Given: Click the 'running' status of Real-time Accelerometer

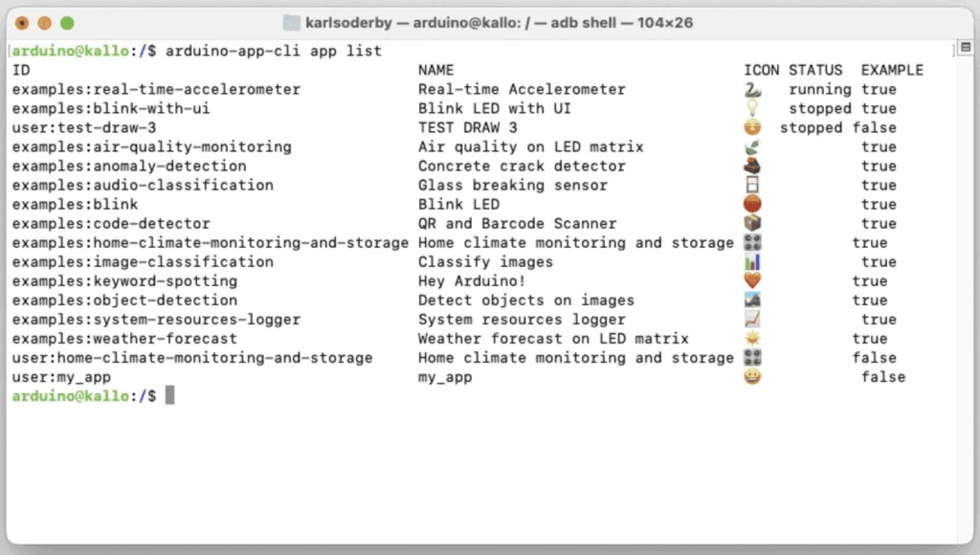Looking at the screenshot, I should 819,90.
